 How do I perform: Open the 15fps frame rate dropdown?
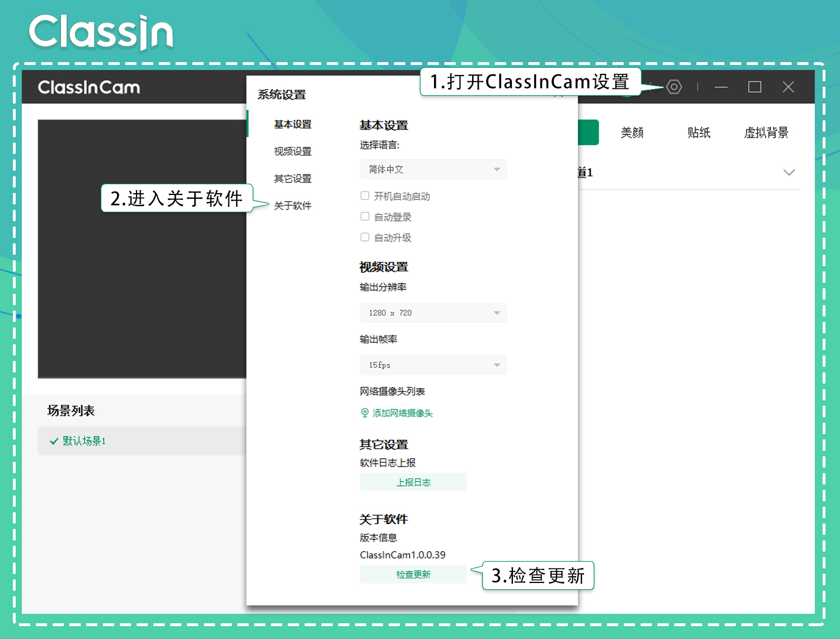pyautogui.click(x=433, y=365)
